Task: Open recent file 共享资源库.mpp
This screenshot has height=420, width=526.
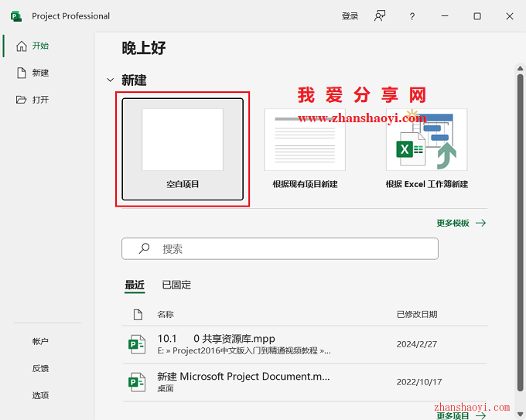Action: coord(305,344)
